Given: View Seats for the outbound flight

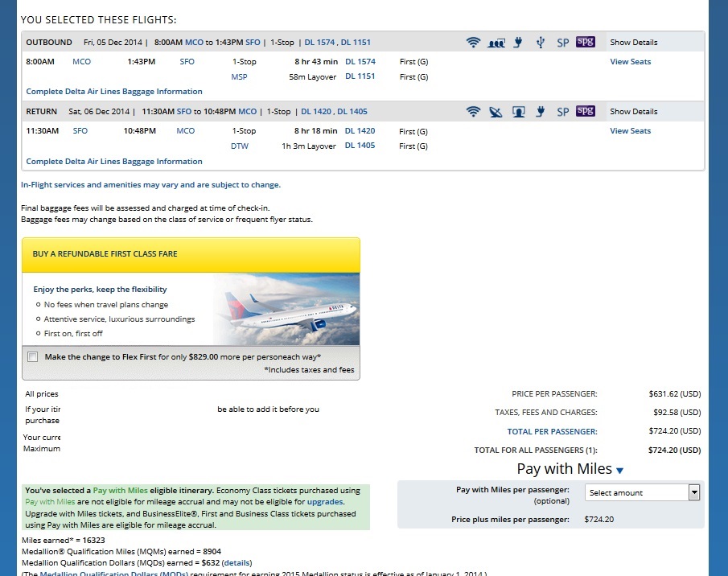Looking at the screenshot, I should 630,62.
